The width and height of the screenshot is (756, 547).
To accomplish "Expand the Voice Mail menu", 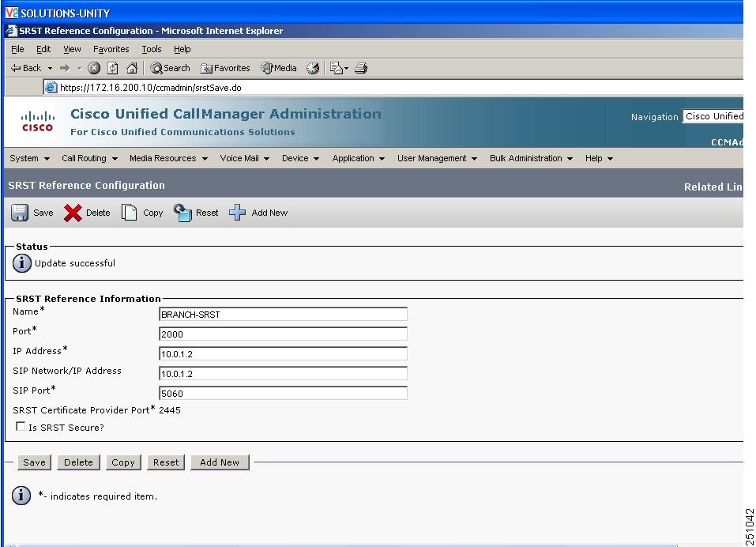I will tap(244, 158).
